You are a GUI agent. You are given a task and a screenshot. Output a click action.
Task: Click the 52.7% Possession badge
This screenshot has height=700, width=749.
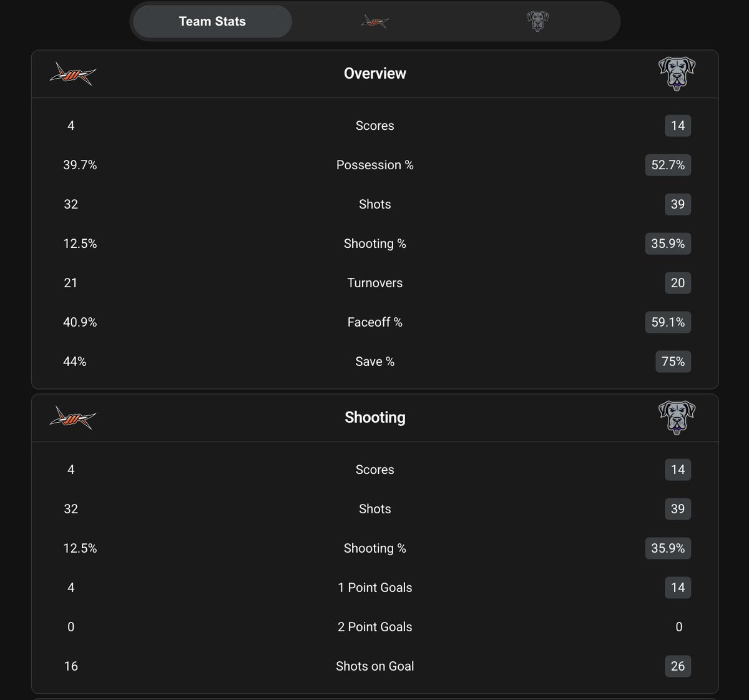coord(668,165)
